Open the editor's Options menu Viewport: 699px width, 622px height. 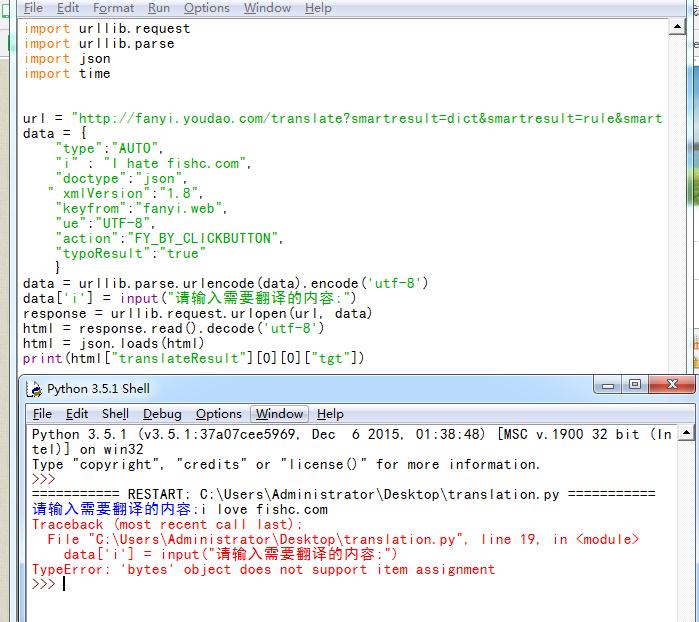click(206, 8)
